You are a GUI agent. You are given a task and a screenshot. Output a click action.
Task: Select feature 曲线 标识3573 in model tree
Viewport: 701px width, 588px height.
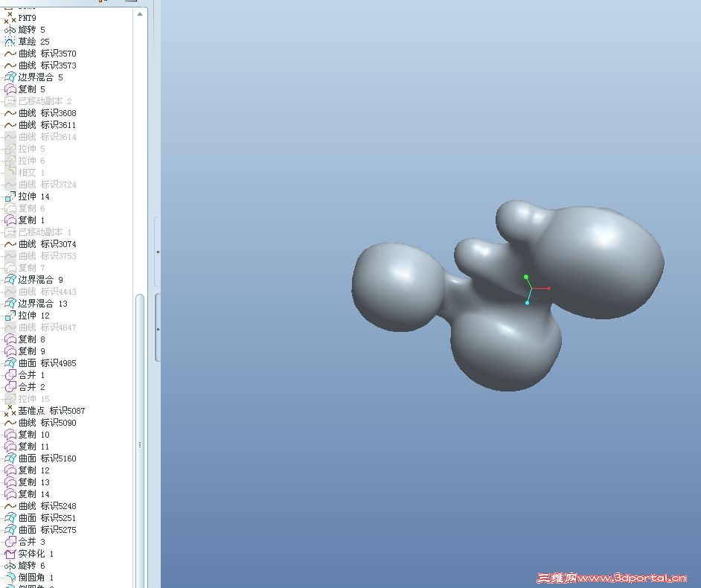(x=48, y=65)
